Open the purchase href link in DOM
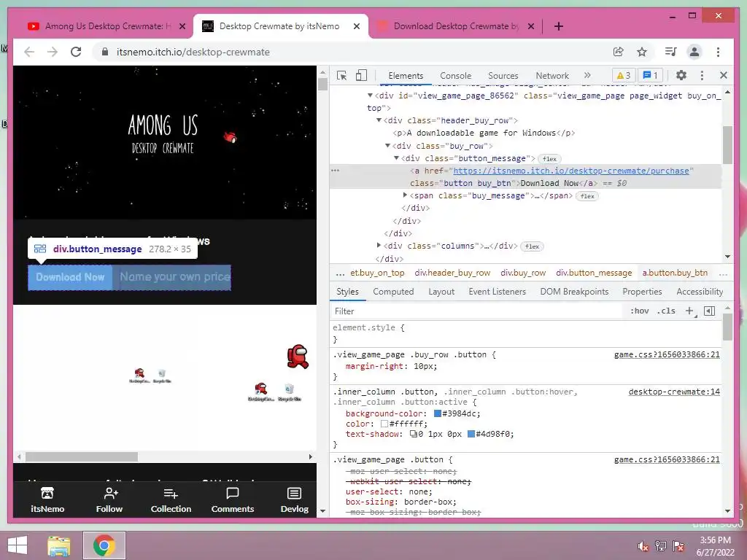 coord(570,171)
